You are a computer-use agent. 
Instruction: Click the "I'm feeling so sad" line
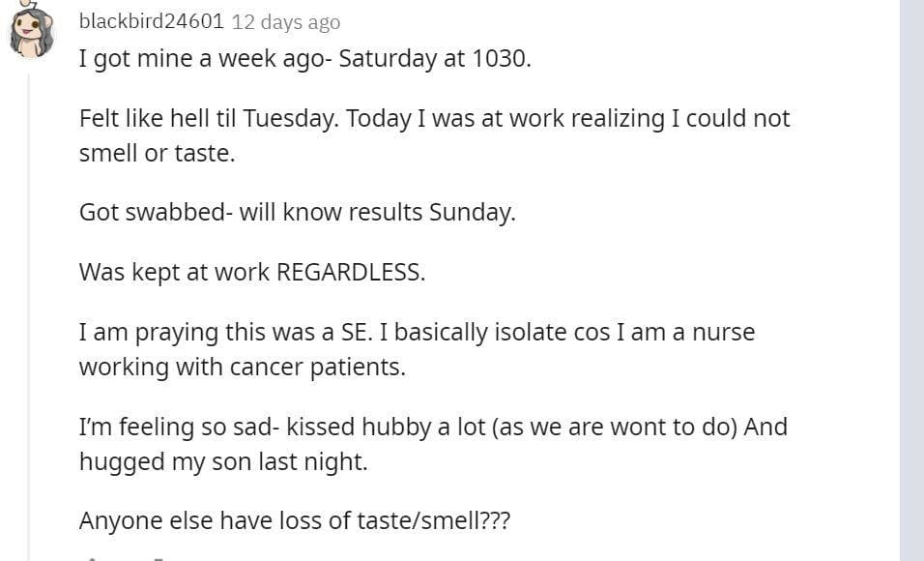point(433,427)
